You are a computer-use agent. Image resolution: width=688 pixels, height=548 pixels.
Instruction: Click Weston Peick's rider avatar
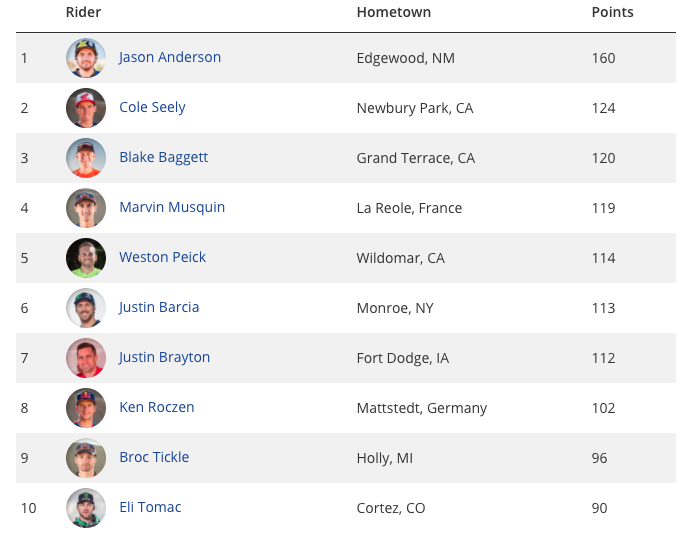click(x=86, y=258)
